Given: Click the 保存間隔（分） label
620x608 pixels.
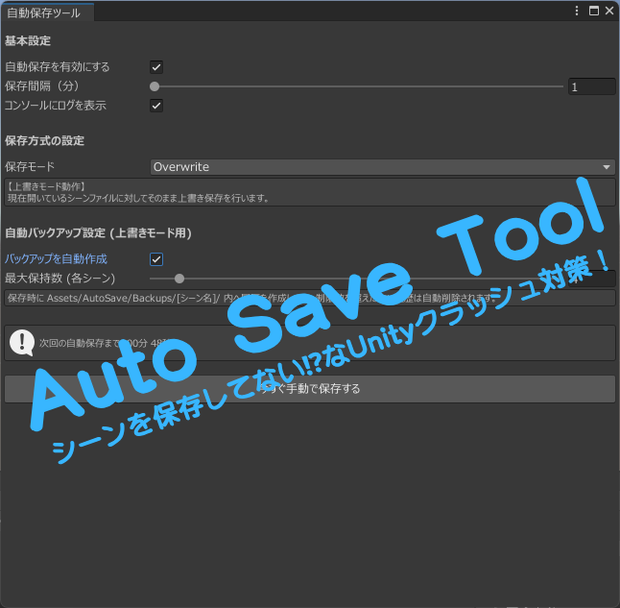Looking at the screenshot, I should [x=42, y=86].
